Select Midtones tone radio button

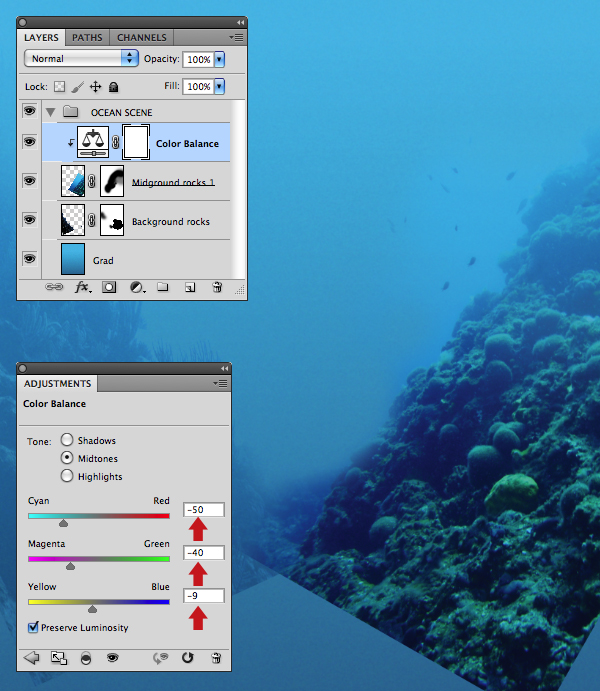(x=67, y=458)
